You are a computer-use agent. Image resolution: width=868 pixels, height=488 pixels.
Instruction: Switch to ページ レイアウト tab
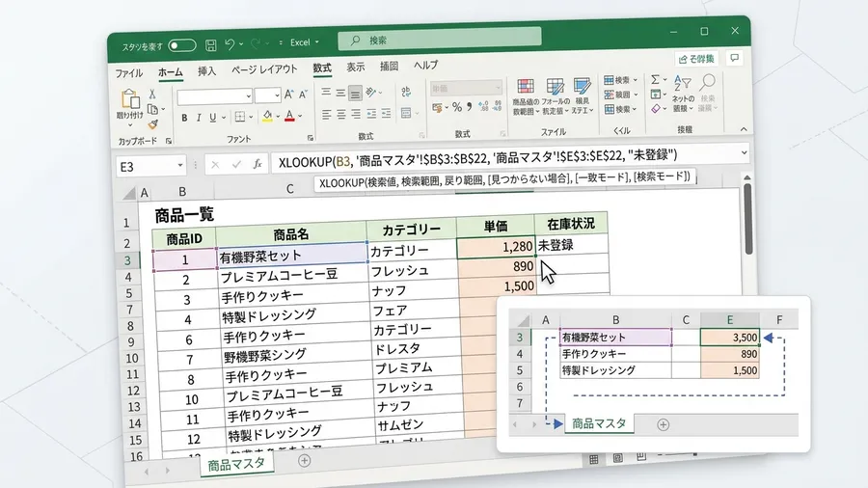[x=264, y=69]
